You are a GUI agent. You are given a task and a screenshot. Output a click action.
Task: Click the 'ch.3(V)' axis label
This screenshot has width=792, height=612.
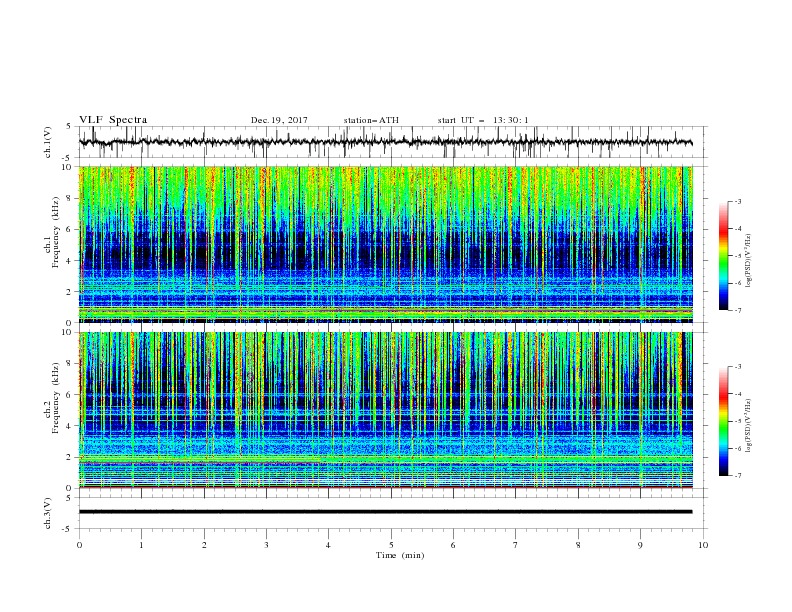point(48,513)
